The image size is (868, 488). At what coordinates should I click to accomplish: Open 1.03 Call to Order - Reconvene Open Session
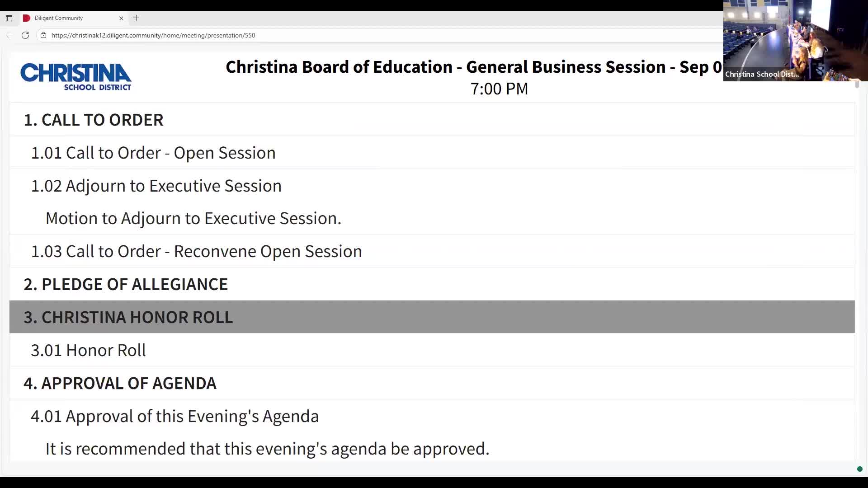click(197, 251)
